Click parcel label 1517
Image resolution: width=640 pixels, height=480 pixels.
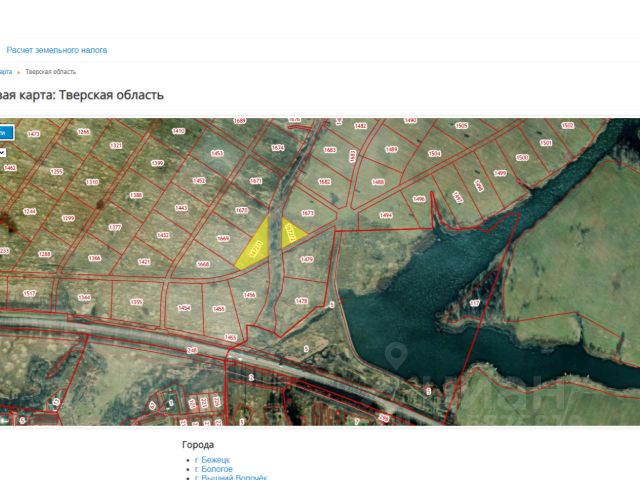(29, 293)
